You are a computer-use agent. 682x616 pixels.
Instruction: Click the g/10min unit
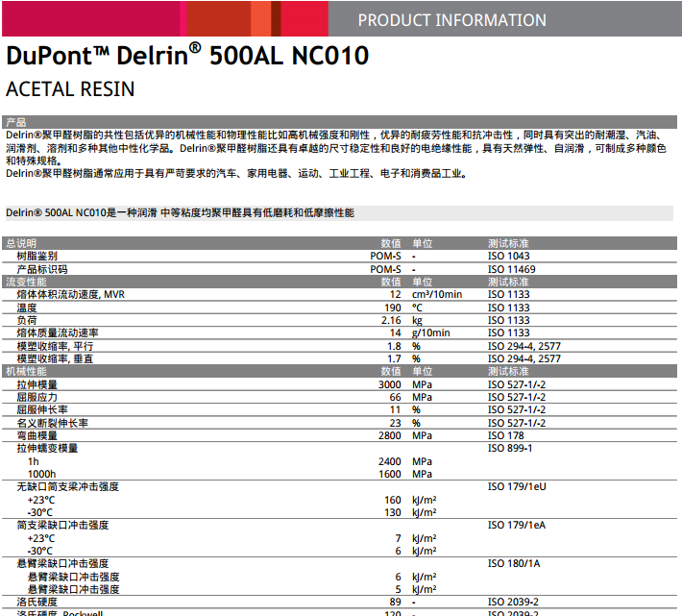(431, 333)
